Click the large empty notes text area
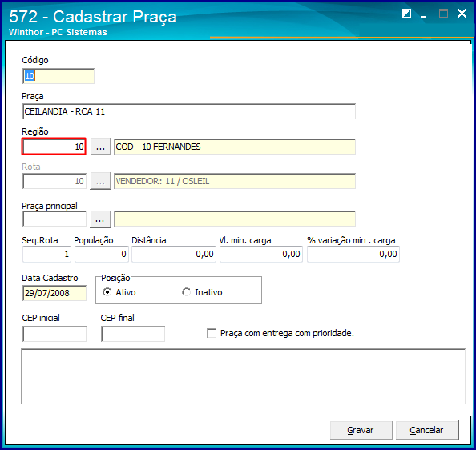Image resolution: width=476 pixels, height=450 pixels. coord(243,376)
